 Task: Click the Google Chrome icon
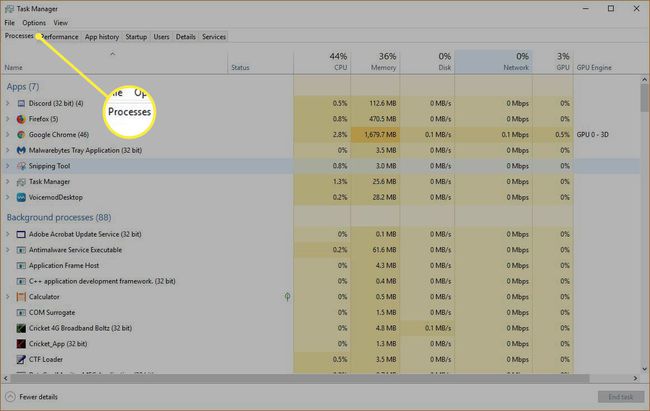(x=21, y=135)
